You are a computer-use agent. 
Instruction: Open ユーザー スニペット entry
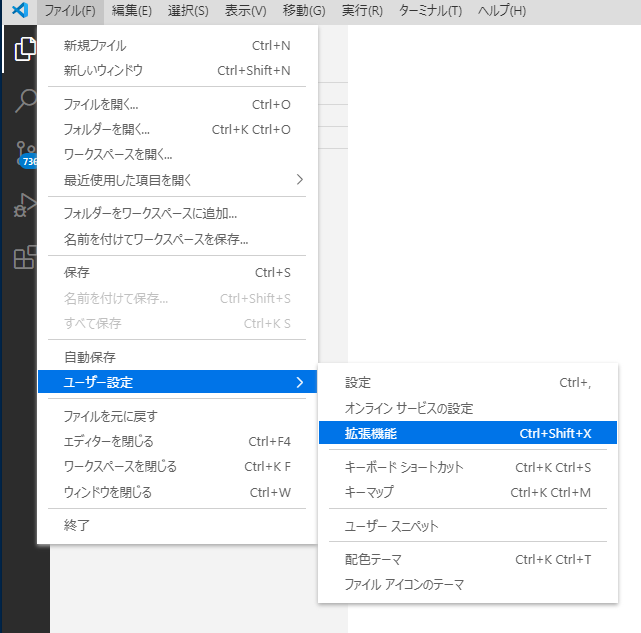coord(468,526)
